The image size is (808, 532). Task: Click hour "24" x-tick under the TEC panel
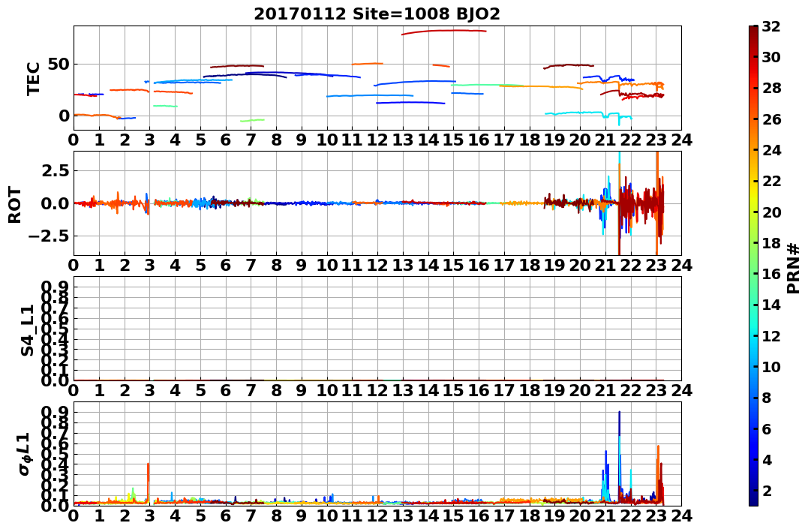[x=681, y=140]
